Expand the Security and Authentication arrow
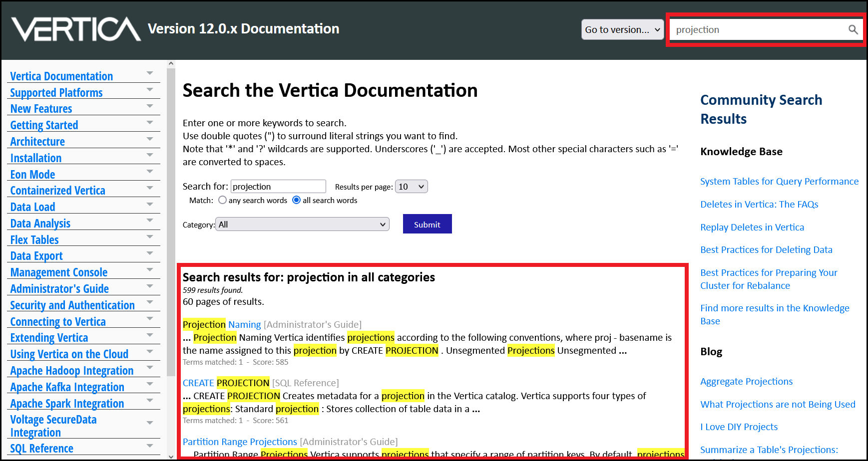 click(x=149, y=302)
